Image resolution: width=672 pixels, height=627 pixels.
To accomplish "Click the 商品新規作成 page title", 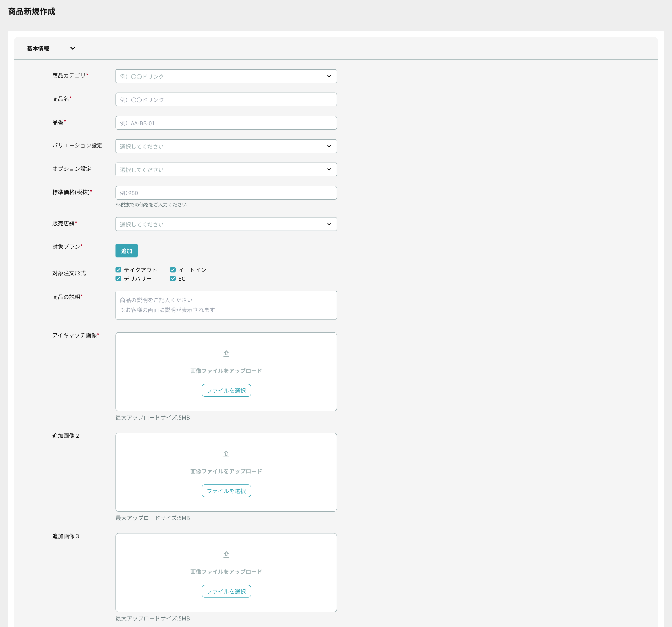I will click(32, 11).
